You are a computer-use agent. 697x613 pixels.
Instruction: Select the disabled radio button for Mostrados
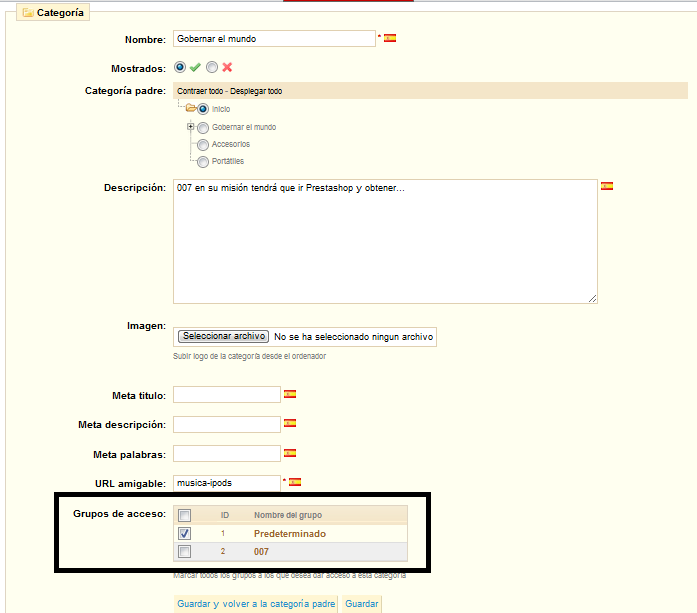pos(212,68)
